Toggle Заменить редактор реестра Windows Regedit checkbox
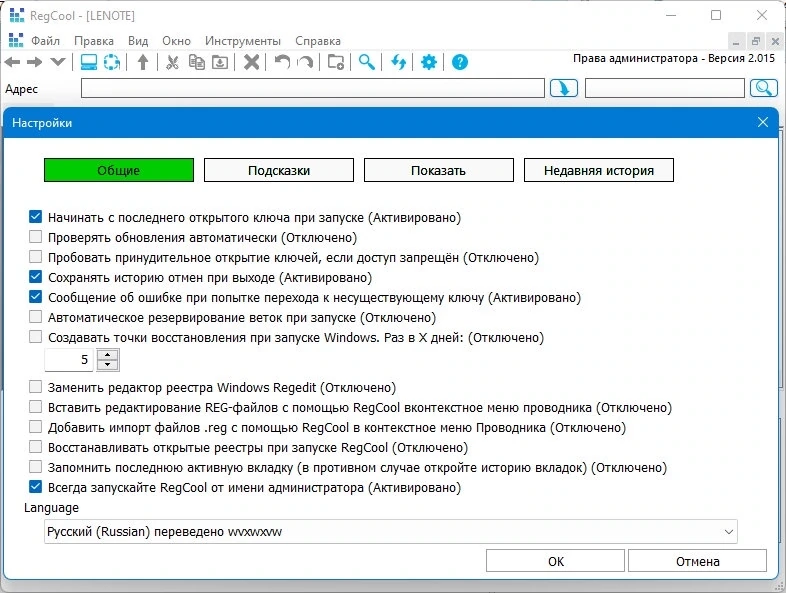The height and width of the screenshot is (593, 786). (36, 387)
